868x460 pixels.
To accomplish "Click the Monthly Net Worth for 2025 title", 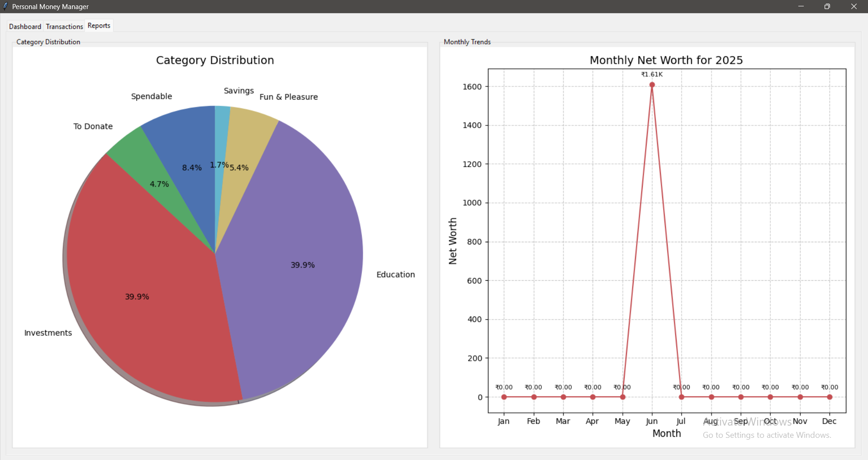I will click(666, 60).
